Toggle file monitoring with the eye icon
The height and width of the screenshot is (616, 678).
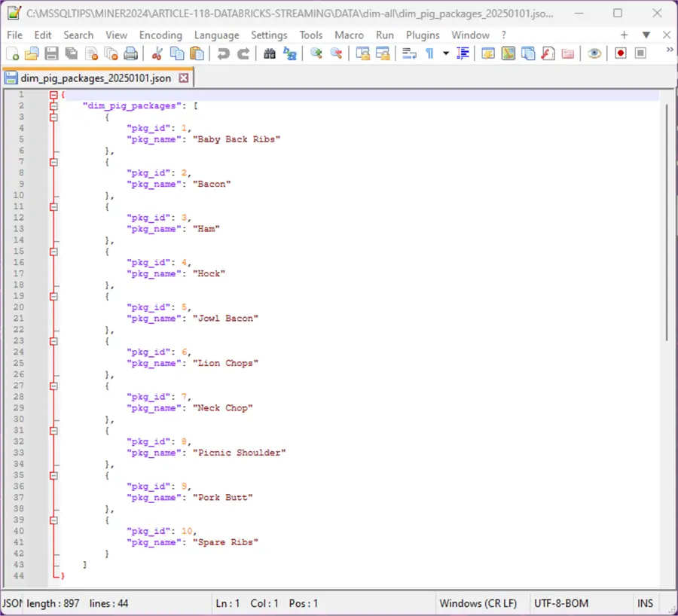pos(594,53)
